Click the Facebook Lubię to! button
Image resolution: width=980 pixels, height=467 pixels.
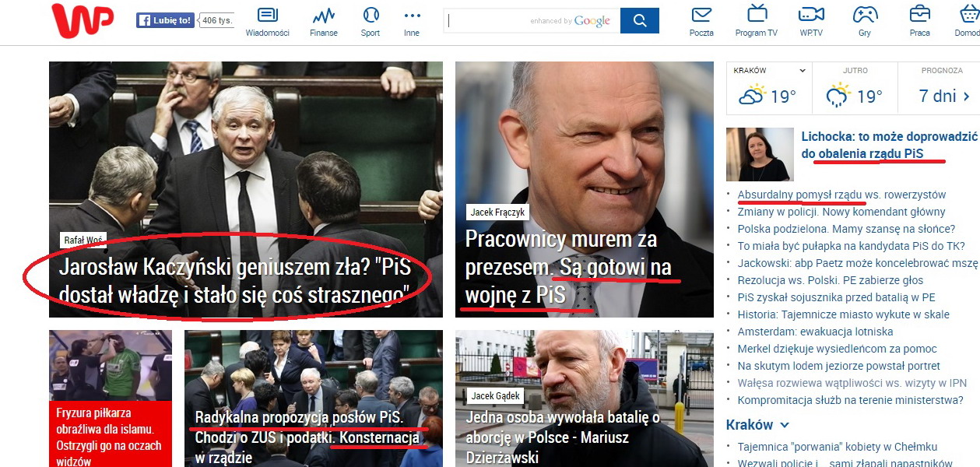click(165, 21)
